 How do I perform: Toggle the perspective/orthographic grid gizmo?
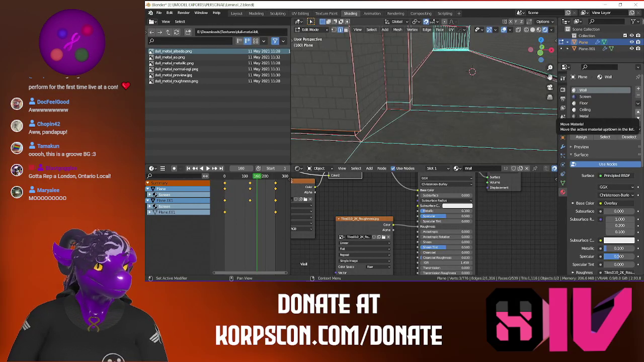coord(550,97)
